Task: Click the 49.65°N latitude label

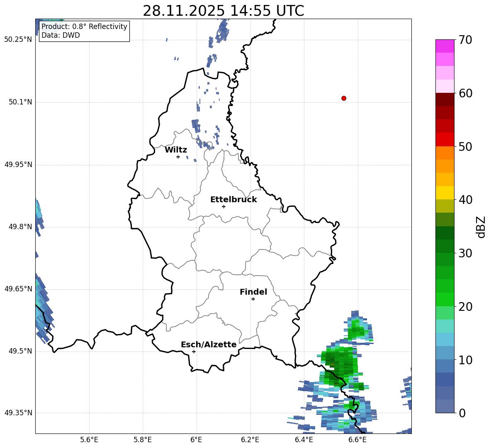Action: tap(18, 289)
